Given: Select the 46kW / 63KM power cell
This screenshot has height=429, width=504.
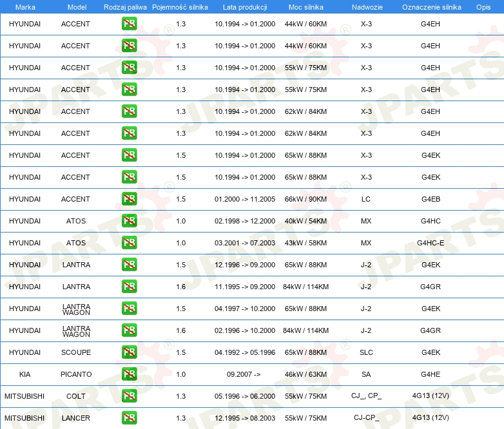Looking at the screenshot, I should (x=305, y=374).
